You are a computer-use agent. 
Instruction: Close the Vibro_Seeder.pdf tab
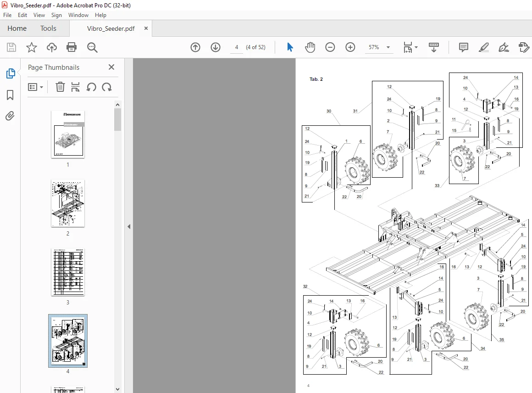click(x=146, y=28)
